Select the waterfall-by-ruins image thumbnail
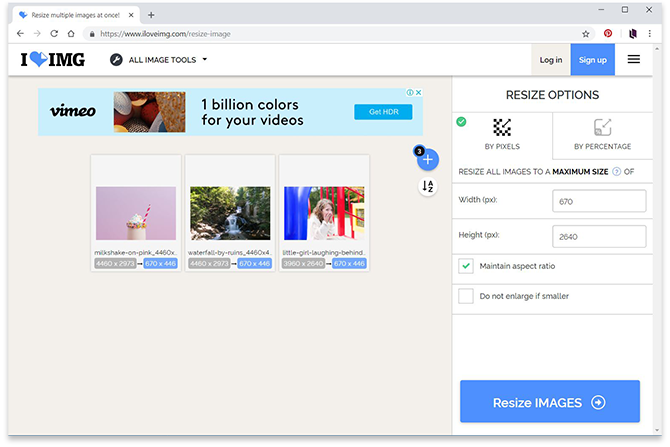670x447 pixels. pos(230,213)
